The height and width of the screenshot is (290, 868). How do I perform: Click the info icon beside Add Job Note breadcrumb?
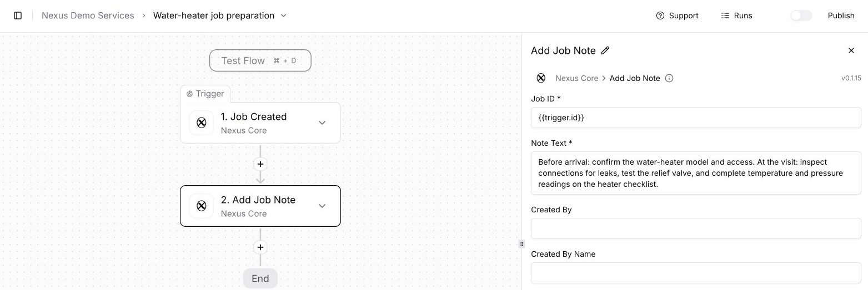pos(669,78)
